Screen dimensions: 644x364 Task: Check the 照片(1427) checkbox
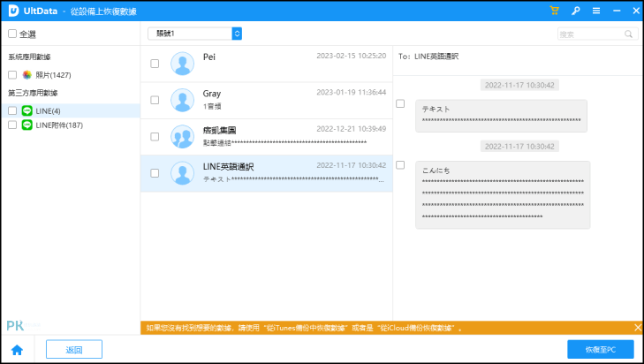point(12,75)
